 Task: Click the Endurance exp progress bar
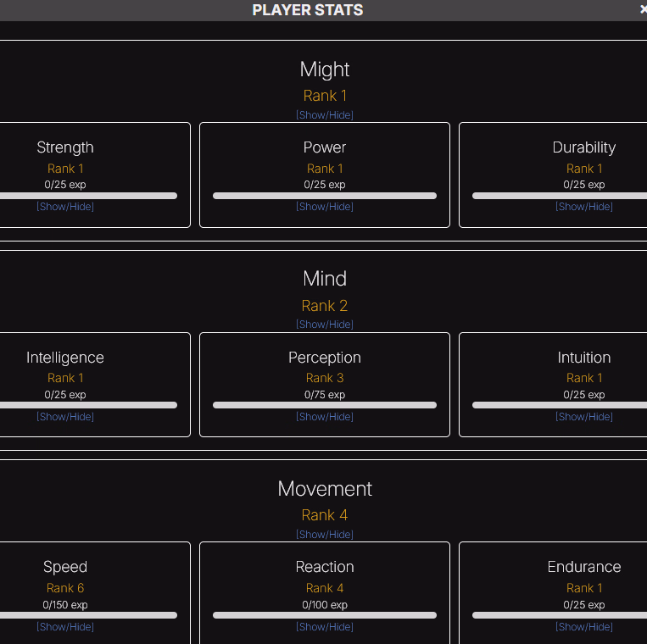tap(560, 615)
